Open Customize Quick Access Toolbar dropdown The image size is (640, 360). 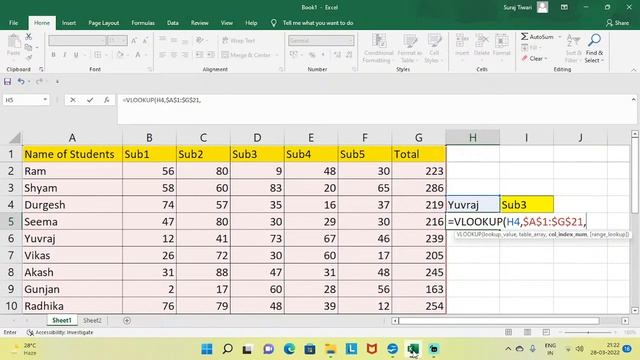coord(57,82)
